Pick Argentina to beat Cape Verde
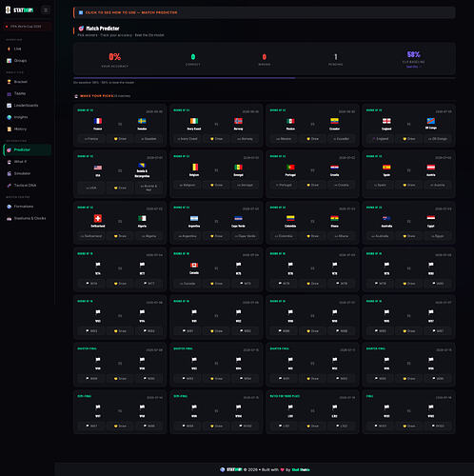474x476 pixels. tap(188, 236)
